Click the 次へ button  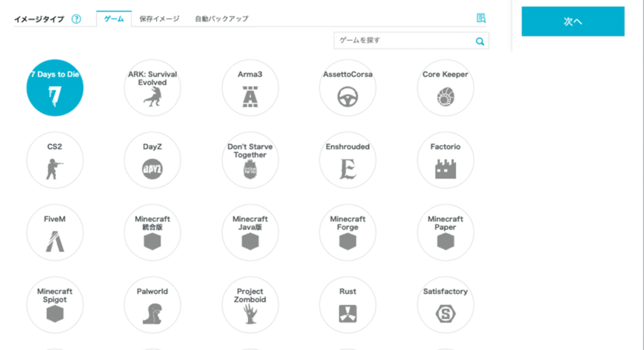pos(572,21)
